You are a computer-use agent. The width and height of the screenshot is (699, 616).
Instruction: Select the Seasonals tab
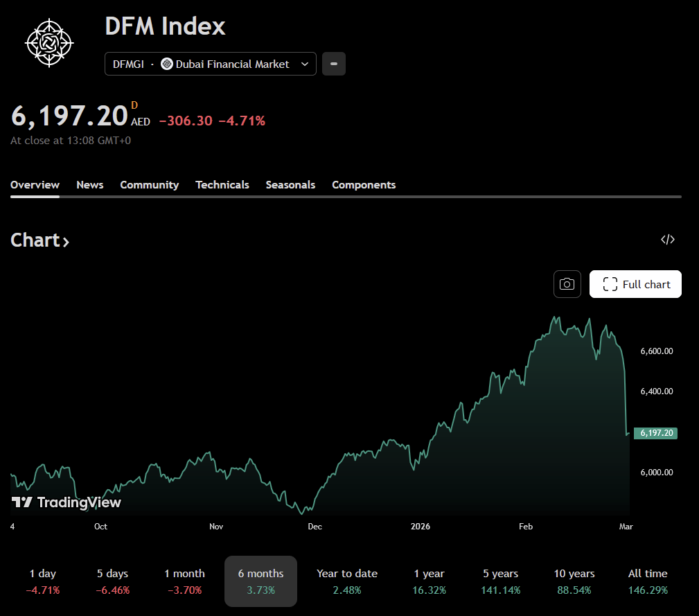click(290, 184)
